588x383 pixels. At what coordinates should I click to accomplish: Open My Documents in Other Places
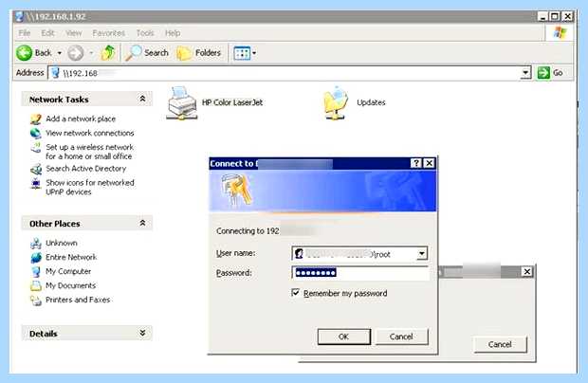[x=70, y=285]
